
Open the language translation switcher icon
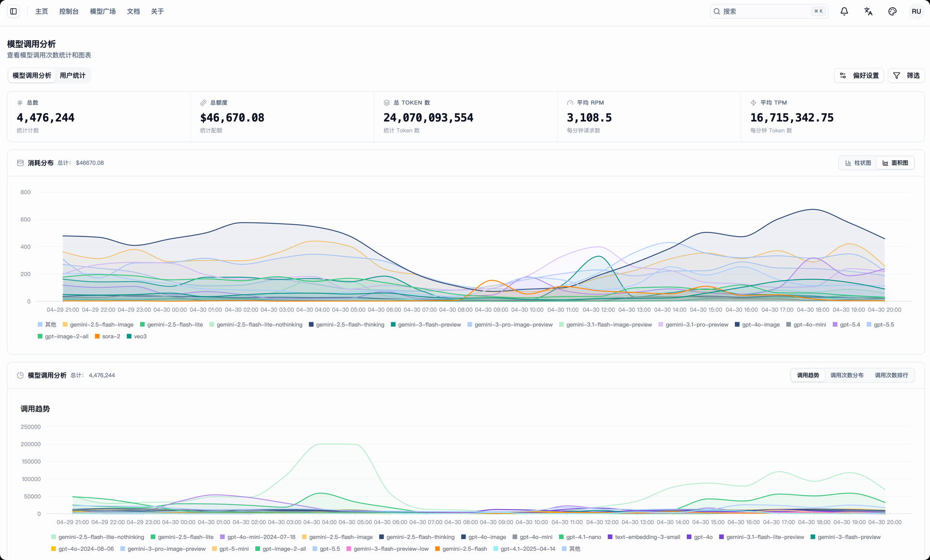pyautogui.click(x=868, y=11)
